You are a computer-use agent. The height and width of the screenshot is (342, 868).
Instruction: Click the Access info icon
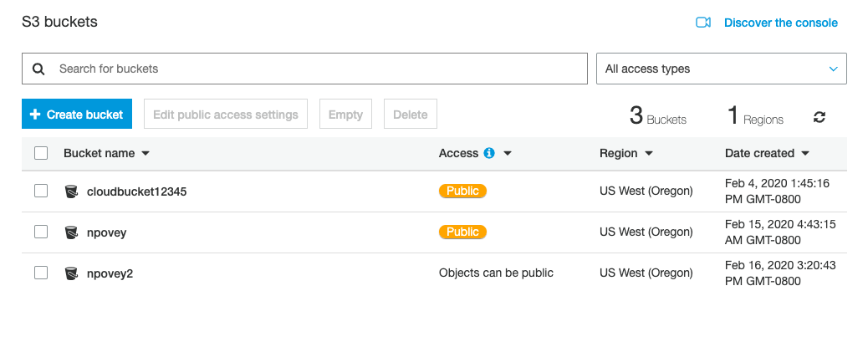pos(489,153)
